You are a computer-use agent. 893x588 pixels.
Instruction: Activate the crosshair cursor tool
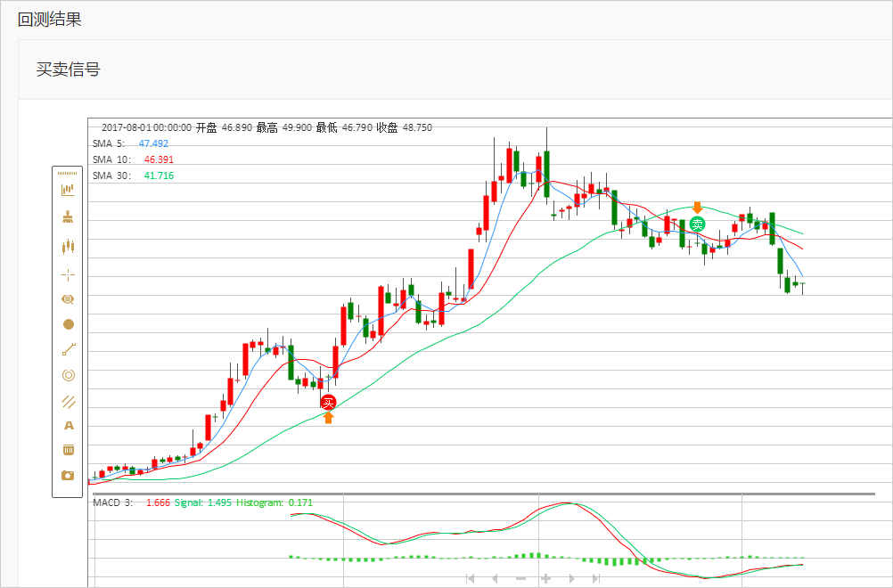tap(68, 275)
